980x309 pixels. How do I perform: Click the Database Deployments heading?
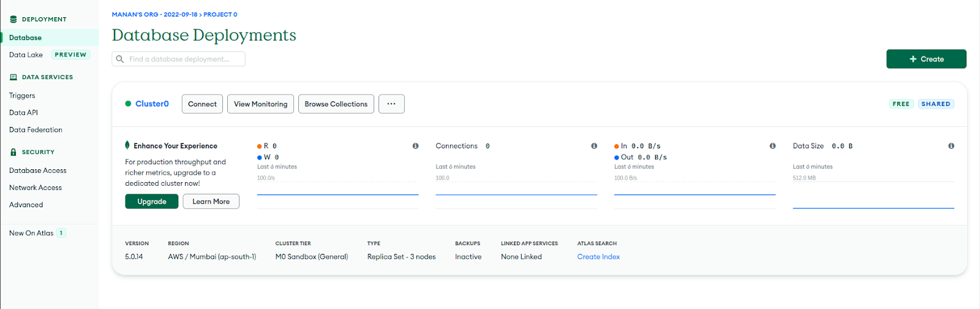(x=204, y=35)
